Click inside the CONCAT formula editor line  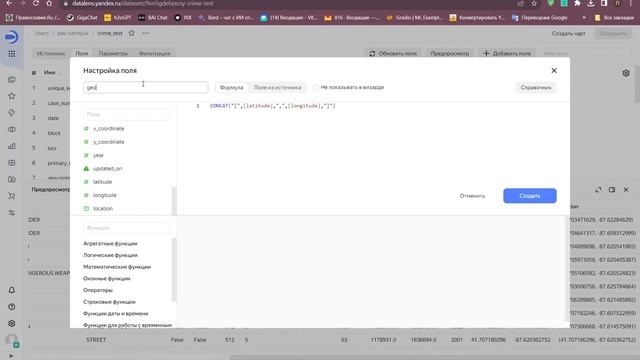pos(272,106)
